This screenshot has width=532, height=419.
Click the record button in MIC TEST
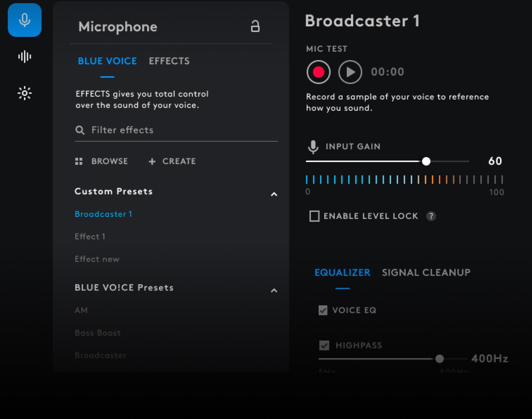(318, 72)
